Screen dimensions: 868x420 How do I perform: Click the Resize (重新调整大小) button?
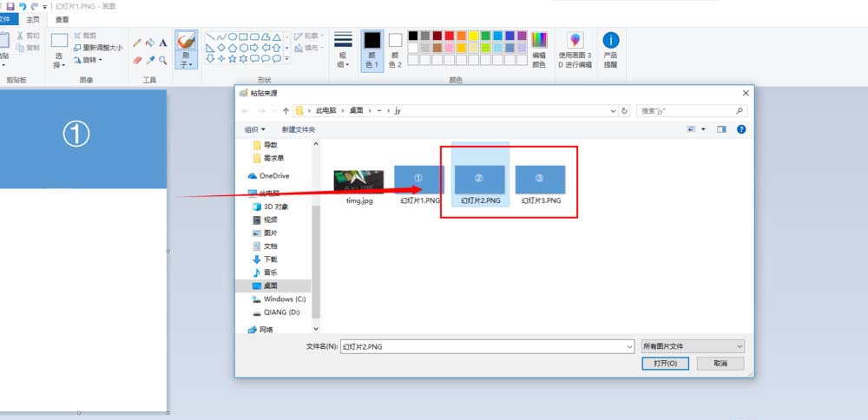98,48
